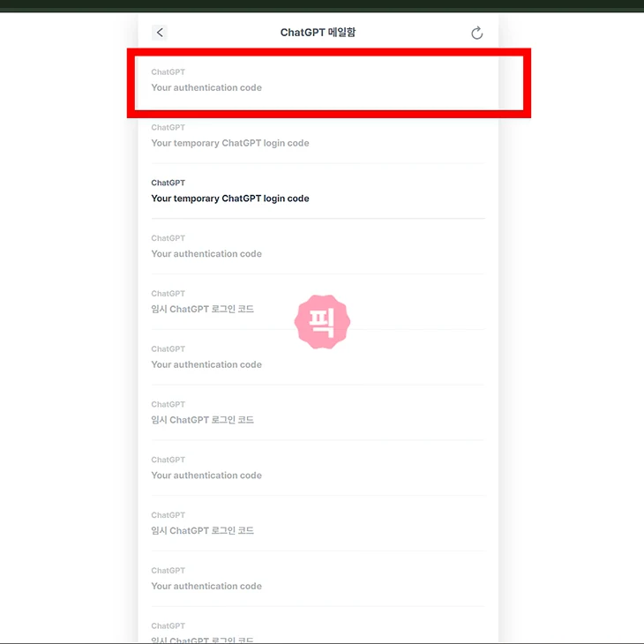Viewport: 644px width, 644px height.
Task: Open the greyed-out Your temporary ChatGPT login code email
Action: click(x=318, y=136)
